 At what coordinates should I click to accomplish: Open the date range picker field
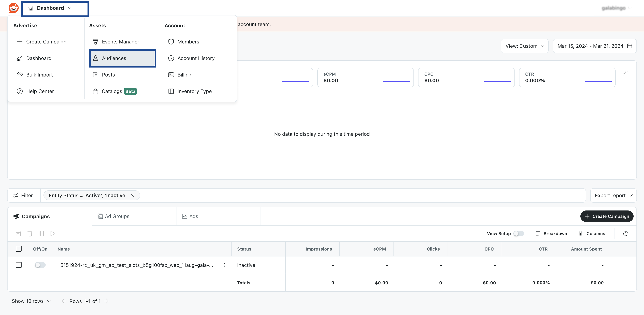pos(594,46)
